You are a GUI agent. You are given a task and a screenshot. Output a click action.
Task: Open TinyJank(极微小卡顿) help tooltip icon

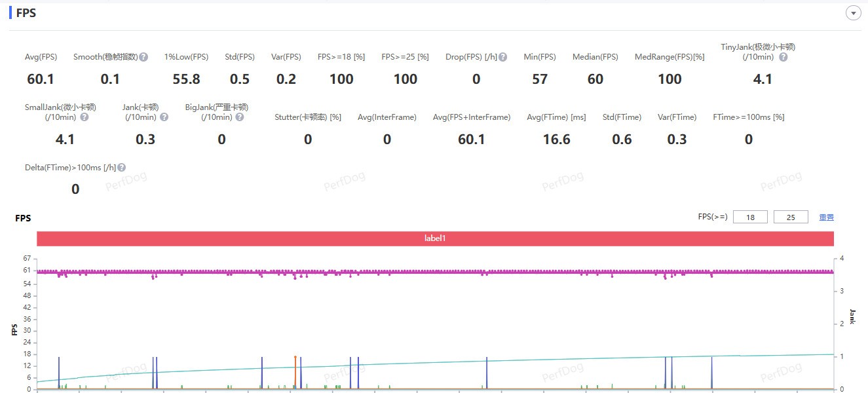coord(783,57)
